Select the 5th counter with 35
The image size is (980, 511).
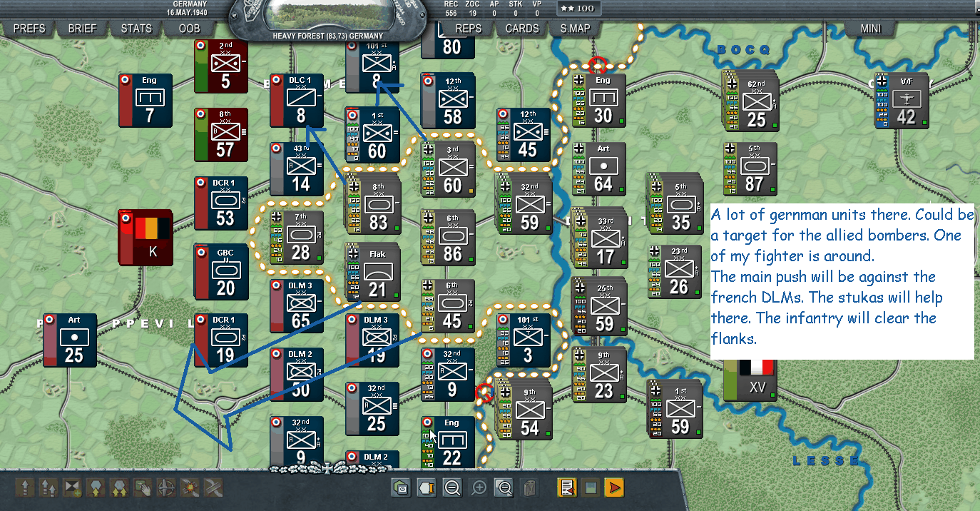pyautogui.click(x=674, y=203)
